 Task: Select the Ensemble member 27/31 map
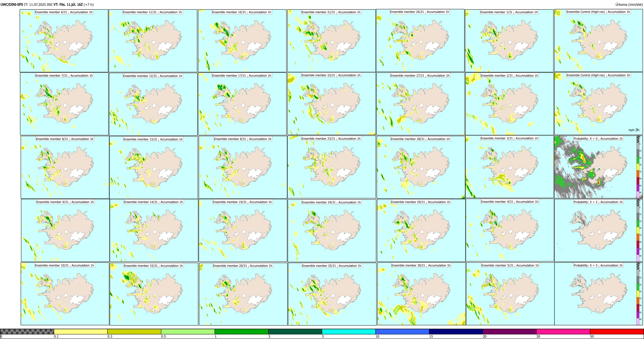click(x=421, y=104)
